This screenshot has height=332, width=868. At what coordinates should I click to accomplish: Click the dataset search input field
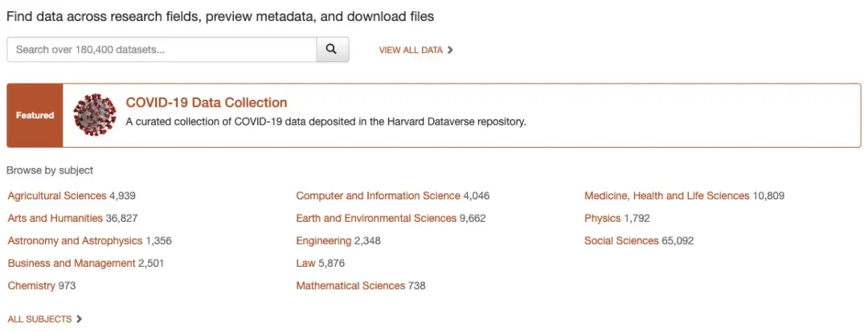pos(161,50)
